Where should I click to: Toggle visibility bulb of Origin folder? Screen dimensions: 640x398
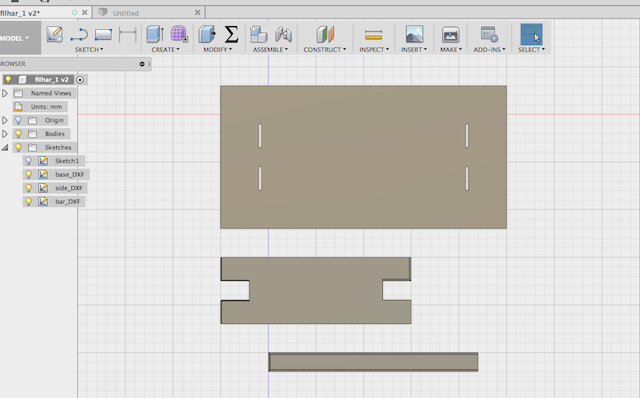(18, 120)
